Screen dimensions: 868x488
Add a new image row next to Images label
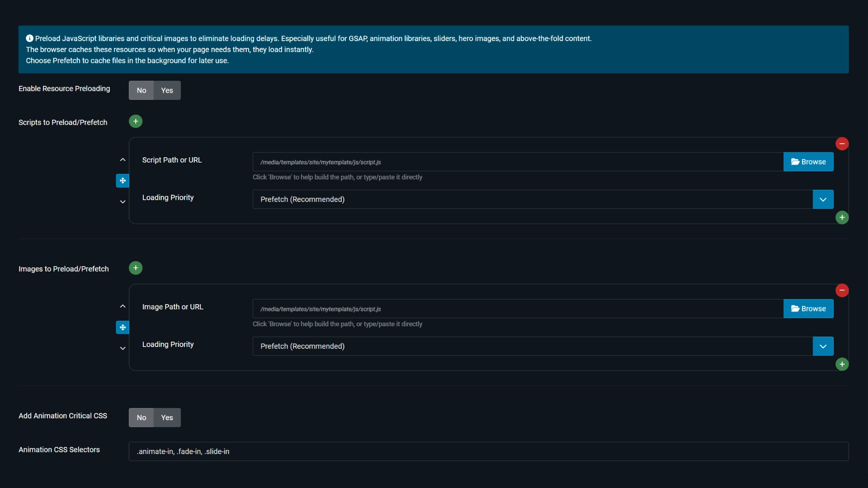coord(136,268)
